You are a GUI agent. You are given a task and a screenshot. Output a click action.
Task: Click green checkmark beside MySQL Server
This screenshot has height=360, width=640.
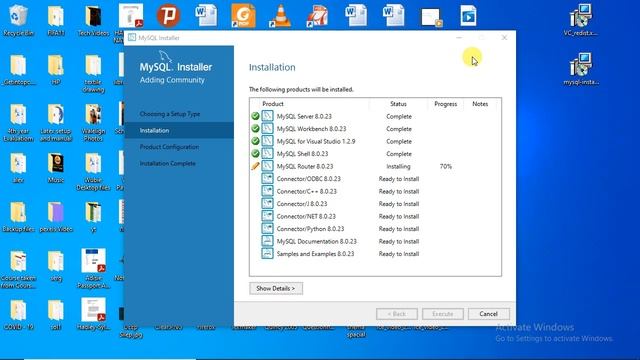(x=255, y=116)
